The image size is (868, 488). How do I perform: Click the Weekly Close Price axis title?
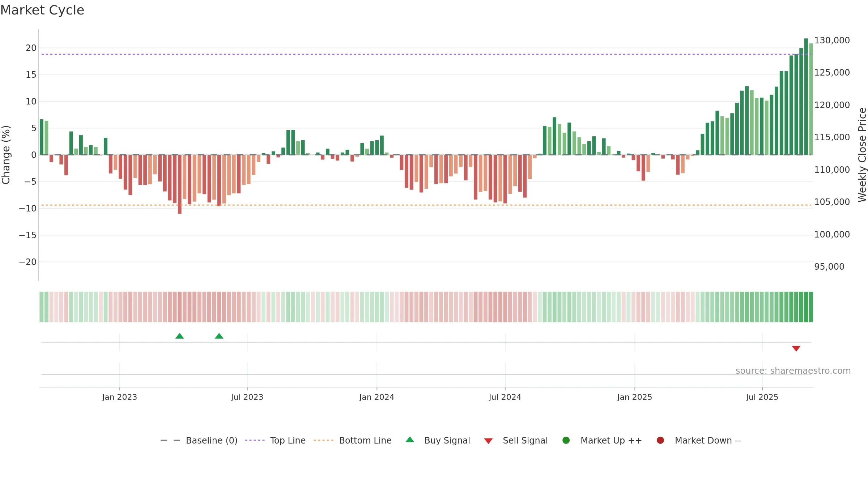pyautogui.click(x=862, y=155)
